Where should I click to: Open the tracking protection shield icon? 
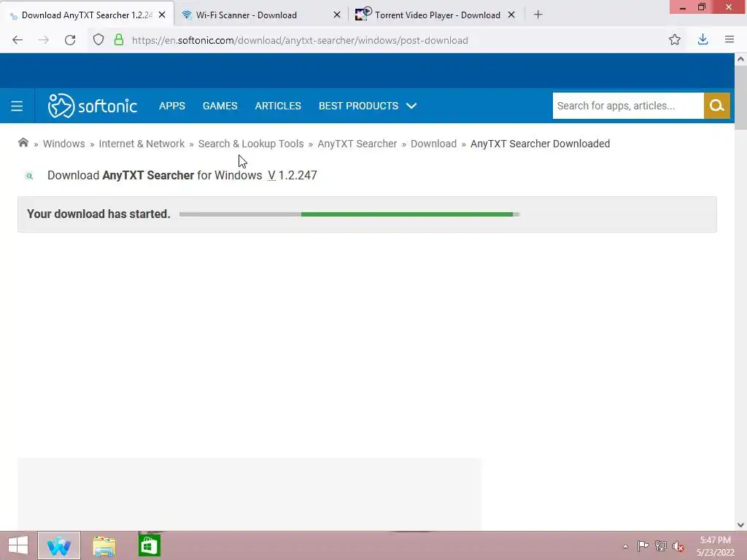click(x=98, y=40)
